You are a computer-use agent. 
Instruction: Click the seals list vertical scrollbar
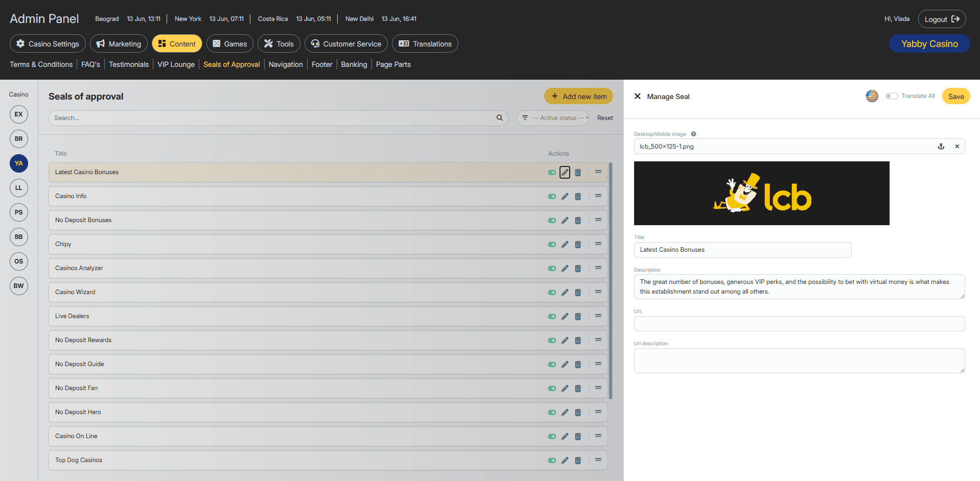611,281
